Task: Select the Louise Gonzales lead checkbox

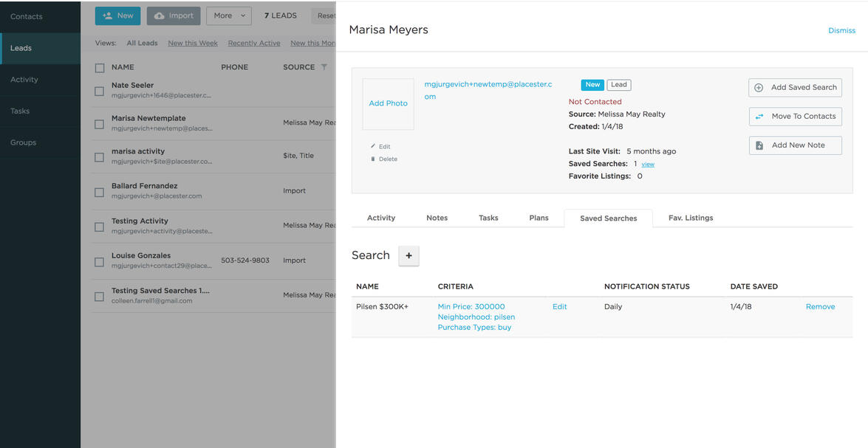Action: point(99,261)
